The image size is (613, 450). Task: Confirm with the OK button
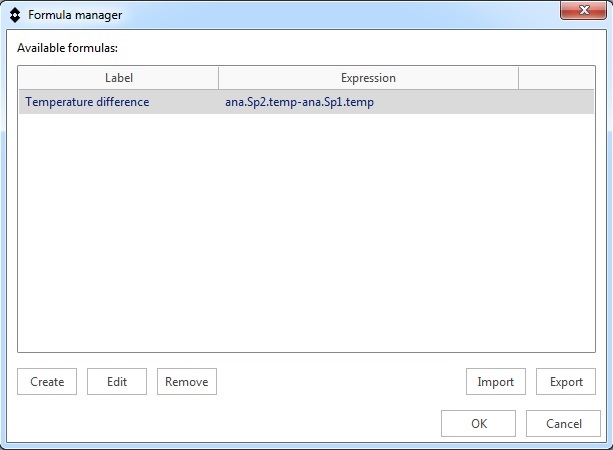pyautogui.click(x=479, y=424)
